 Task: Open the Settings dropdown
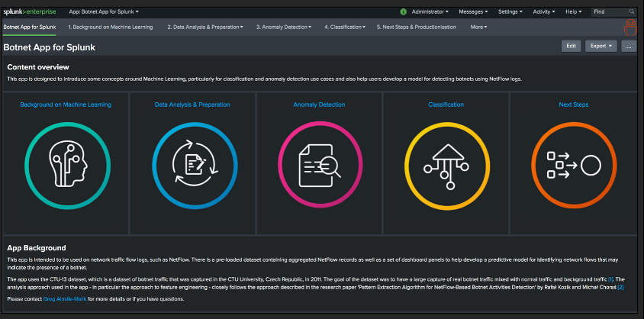(510, 12)
